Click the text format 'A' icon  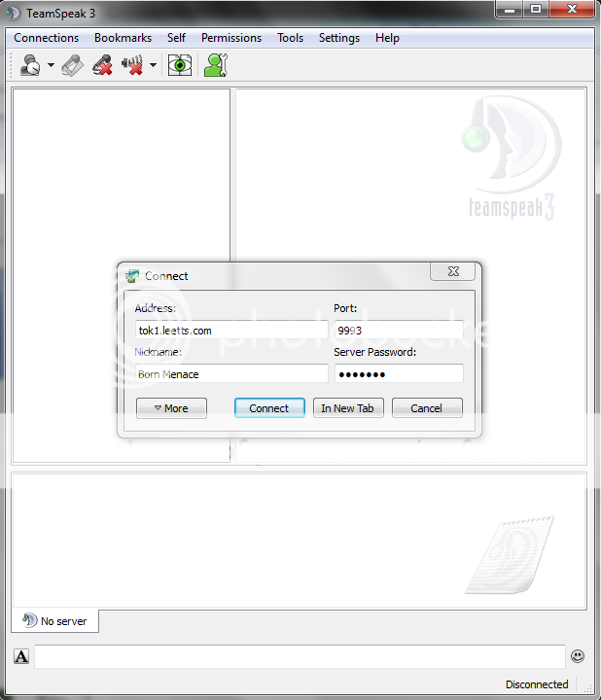tap(21, 656)
